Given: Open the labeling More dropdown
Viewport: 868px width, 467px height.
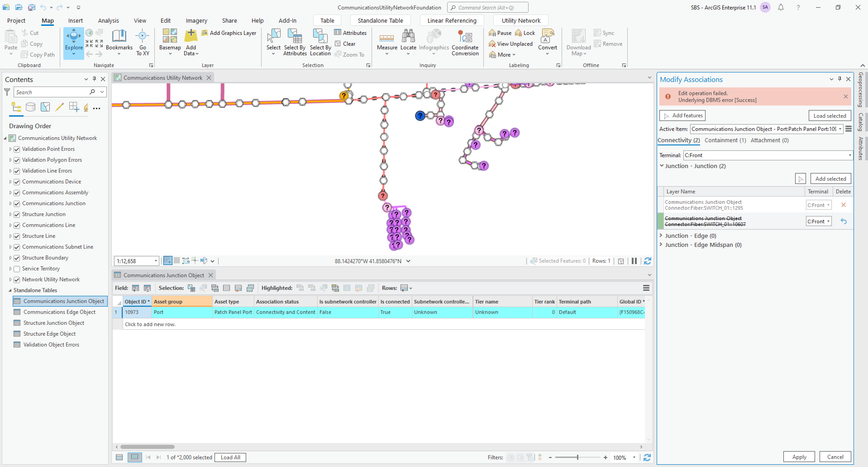Looking at the screenshot, I should (502, 55).
